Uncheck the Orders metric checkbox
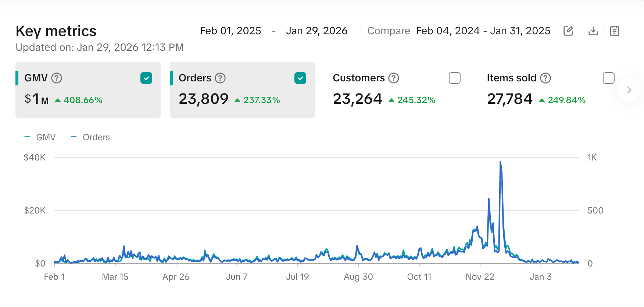Image resolution: width=644 pixels, height=307 pixels. tap(300, 78)
